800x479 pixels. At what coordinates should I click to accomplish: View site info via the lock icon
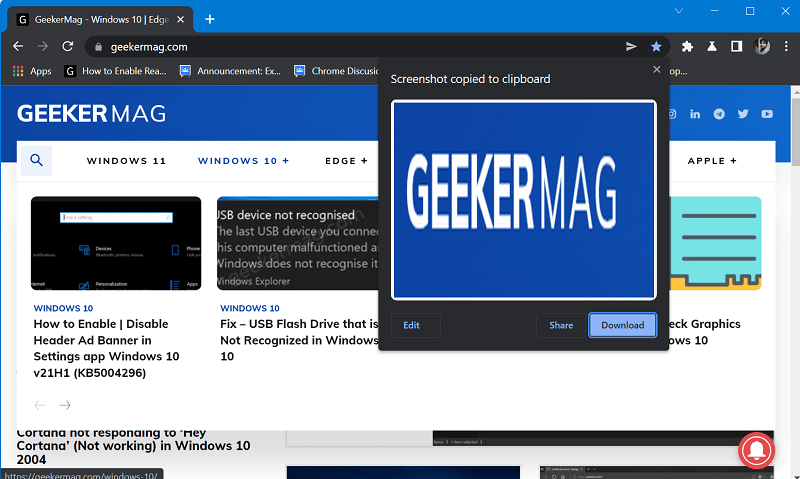pyautogui.click(x=98, y=47)
